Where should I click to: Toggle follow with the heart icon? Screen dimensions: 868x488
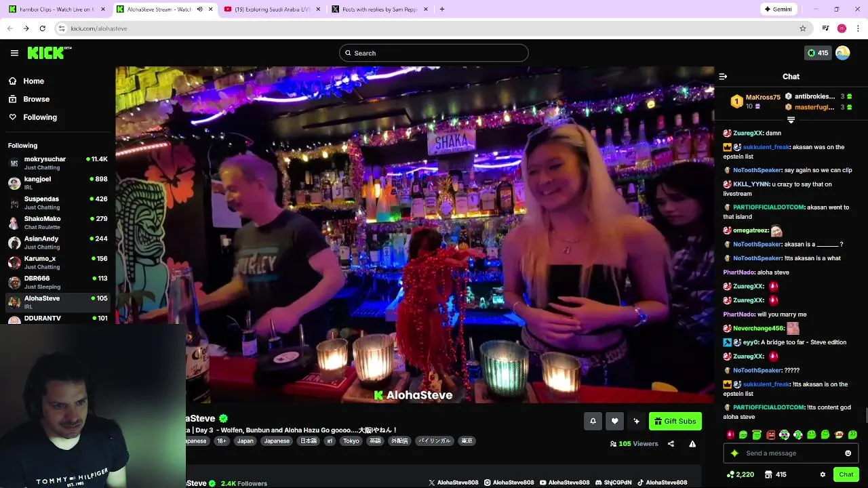[x=614, y=421]
